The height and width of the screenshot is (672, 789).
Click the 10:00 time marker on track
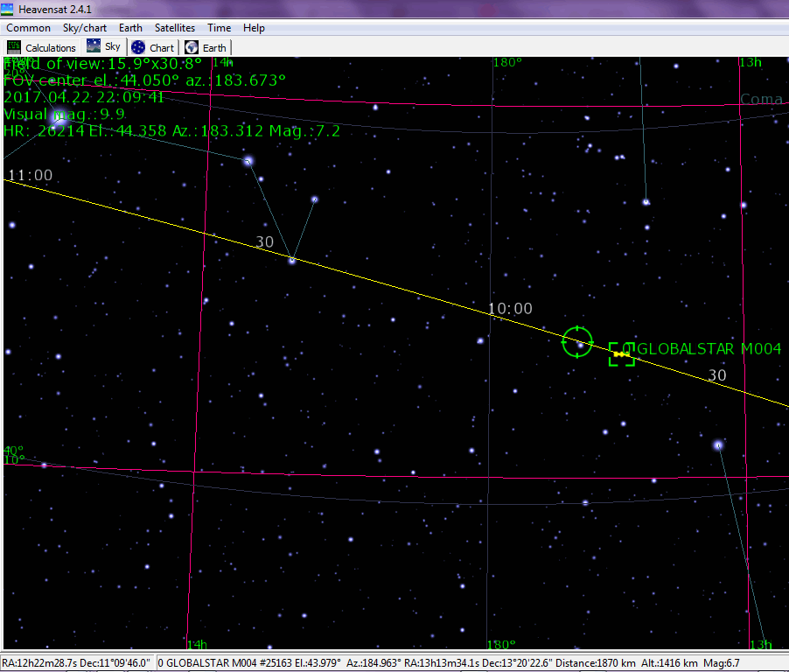click(510, 309)
